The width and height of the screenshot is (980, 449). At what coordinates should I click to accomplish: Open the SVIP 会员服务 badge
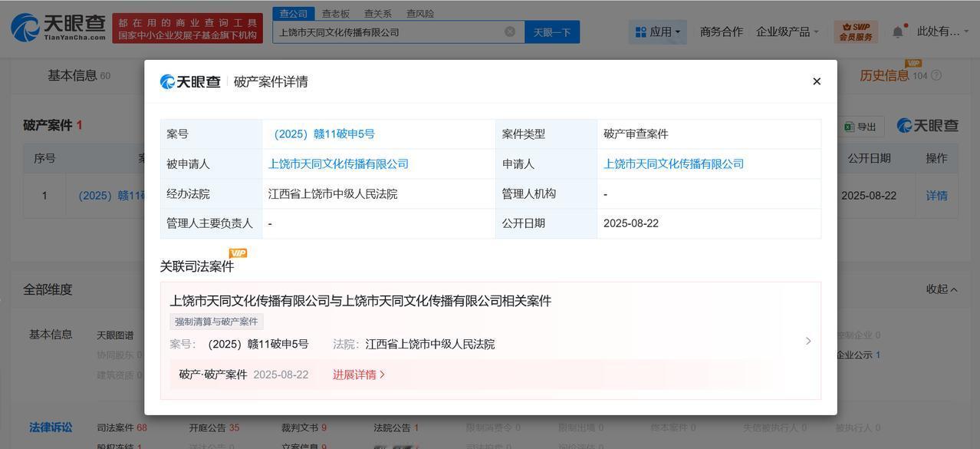pyautogui.click(x=856, y=32)
